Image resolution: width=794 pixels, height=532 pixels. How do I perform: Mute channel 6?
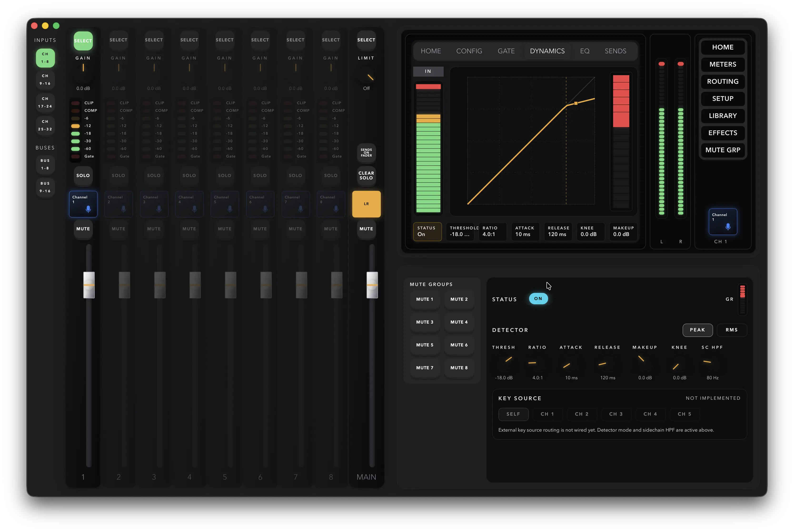click(x=260, y=229)
